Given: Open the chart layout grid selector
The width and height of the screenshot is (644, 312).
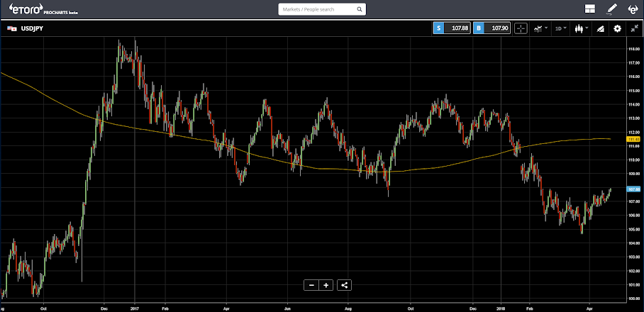Looking at the screenshot, I should tap(590, 9).
